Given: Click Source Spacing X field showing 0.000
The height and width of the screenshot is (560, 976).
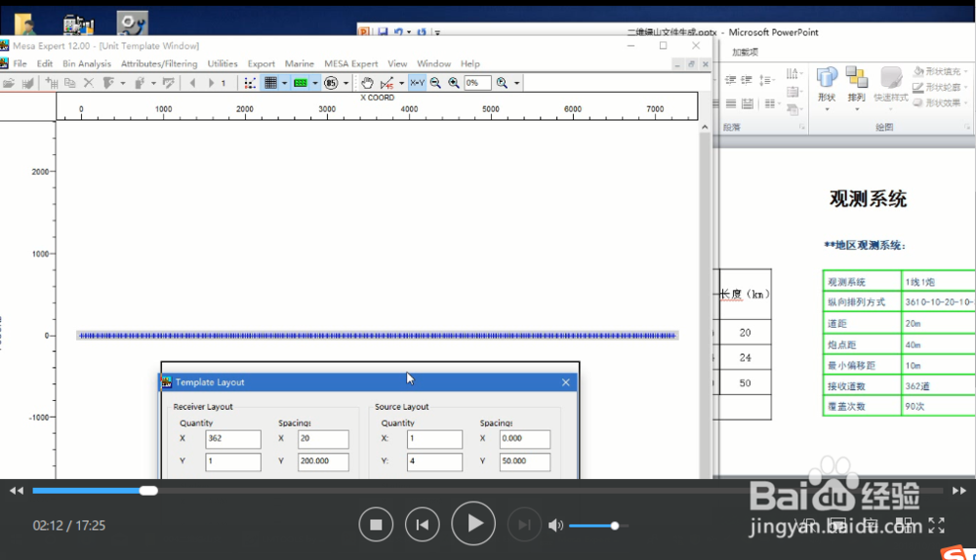Looking at the screenshot, I should tap(525, 439).
